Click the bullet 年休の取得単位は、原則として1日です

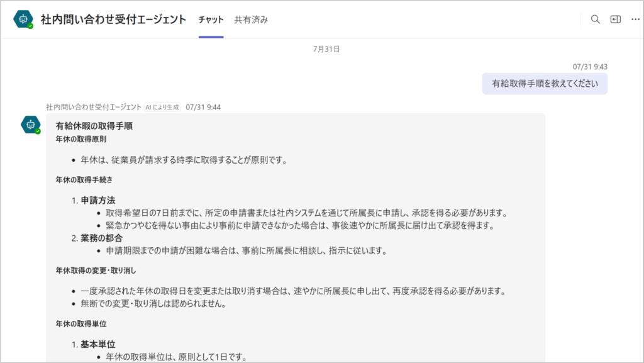pyautogui.click(x=176, y=357)
